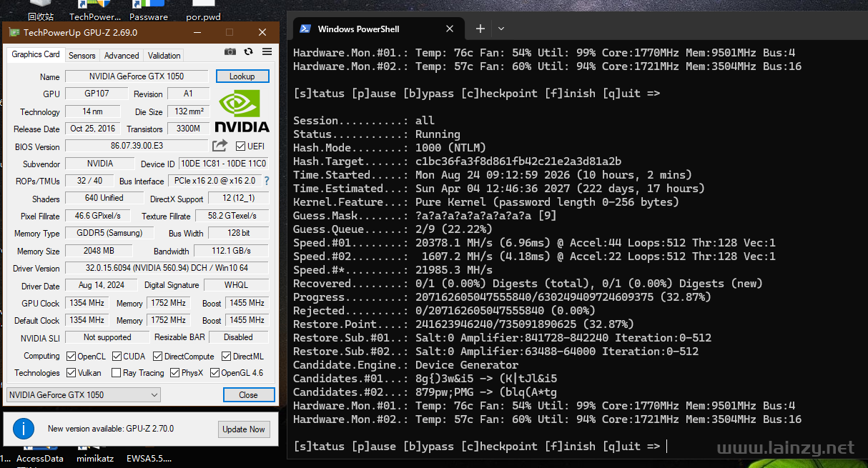Viewport: 868px width, 468px height.
Task: Click the Bus Interface PCIe x16 field
Action: tap(214, 181)
